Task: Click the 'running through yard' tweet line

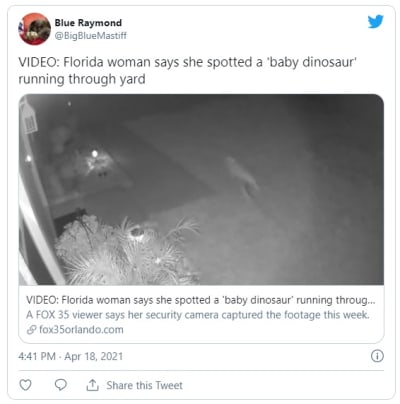Action: [82, 79]
